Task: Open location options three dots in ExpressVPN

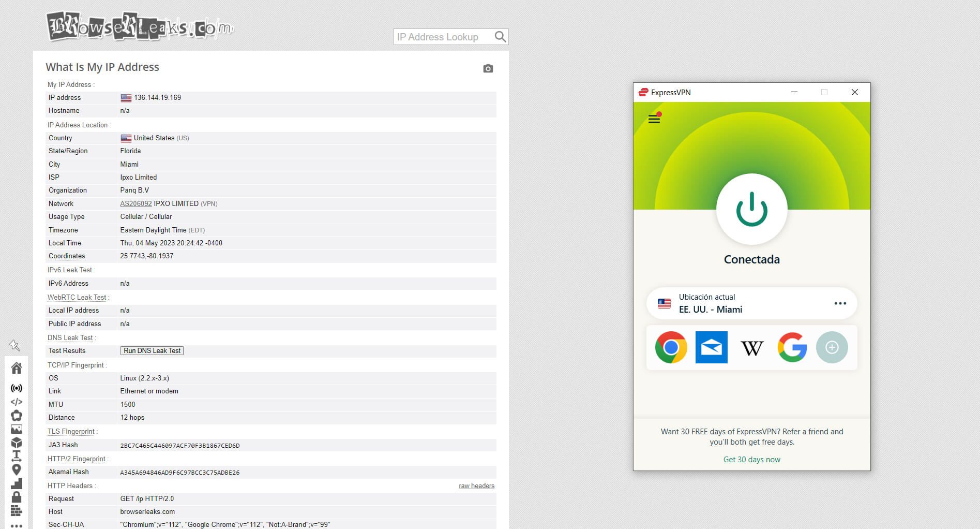Action: tap(840, 303)
